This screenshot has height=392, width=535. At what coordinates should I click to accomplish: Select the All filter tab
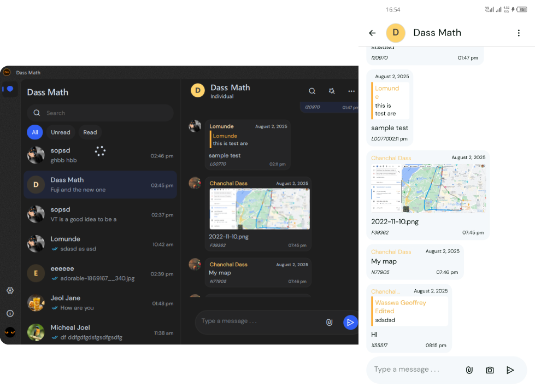pos(35,132)
